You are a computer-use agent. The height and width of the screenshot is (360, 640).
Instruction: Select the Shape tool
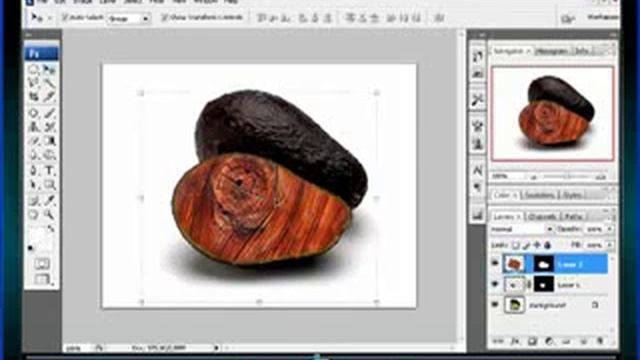(x=50, y=185)
